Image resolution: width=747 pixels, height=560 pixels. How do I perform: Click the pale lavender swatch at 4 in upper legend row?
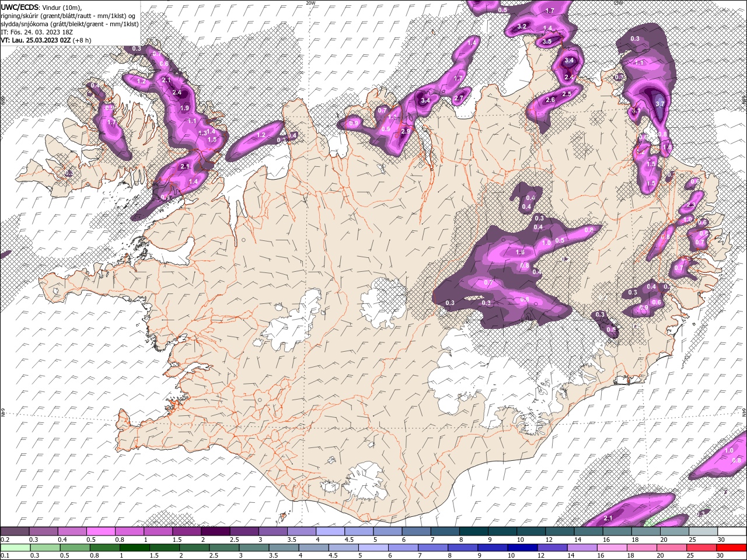click(x=330, y=531)
